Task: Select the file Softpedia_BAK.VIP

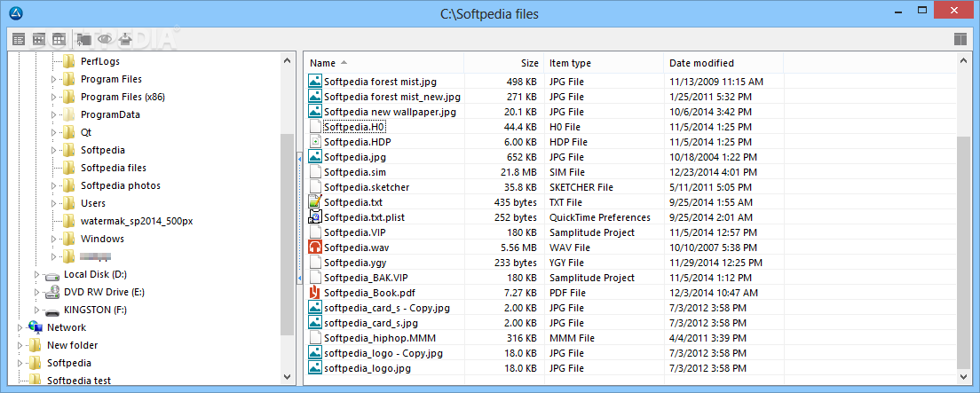Action: coord(366,278)
